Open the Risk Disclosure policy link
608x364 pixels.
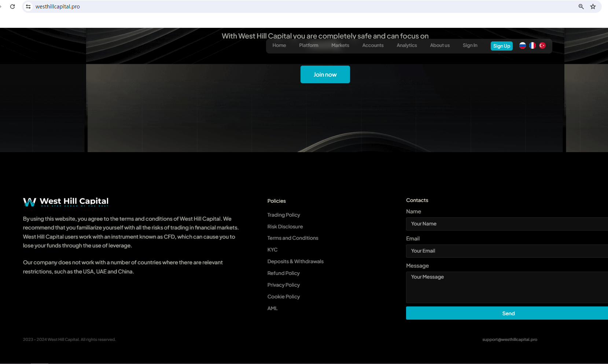(285, 227)
